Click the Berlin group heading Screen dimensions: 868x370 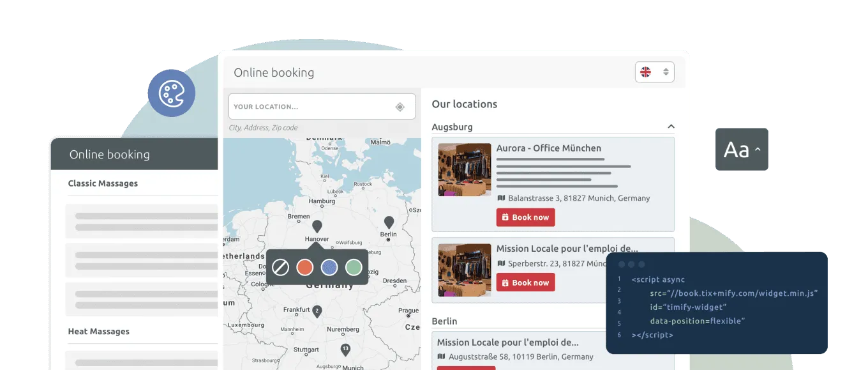445,321
